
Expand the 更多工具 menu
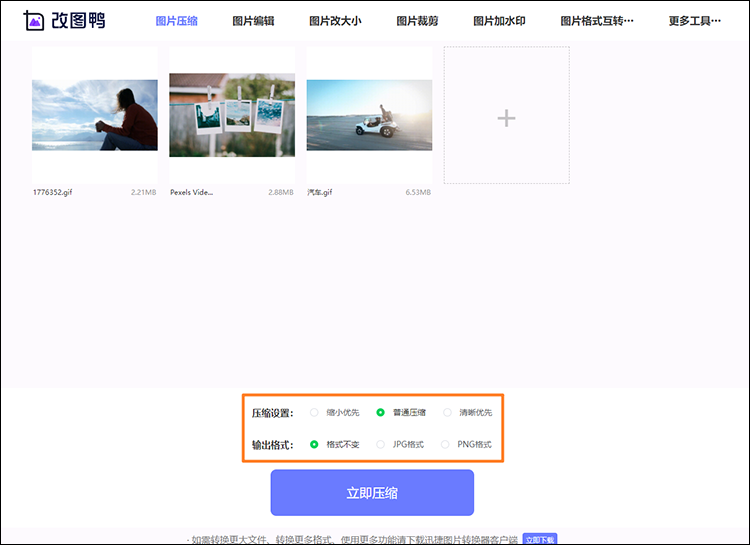695,21
